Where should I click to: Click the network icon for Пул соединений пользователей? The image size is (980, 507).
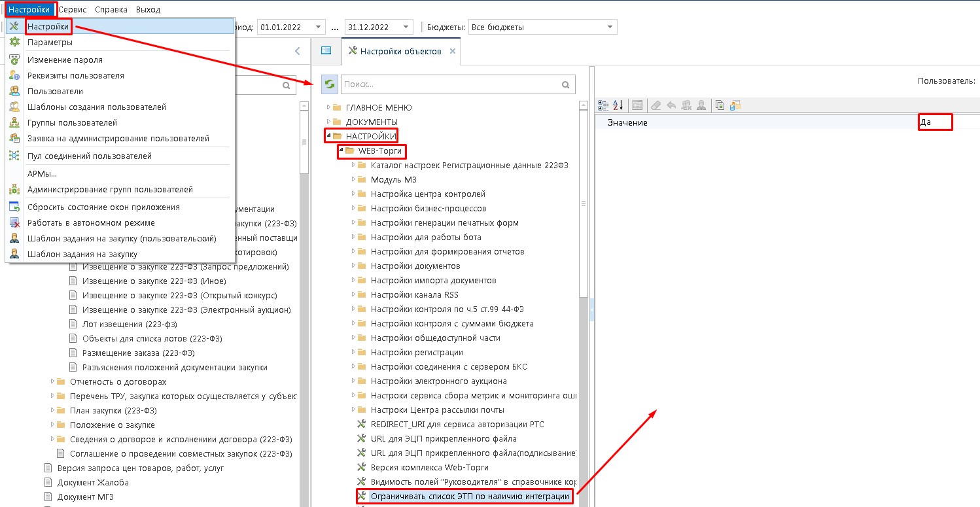pos(14,156)
